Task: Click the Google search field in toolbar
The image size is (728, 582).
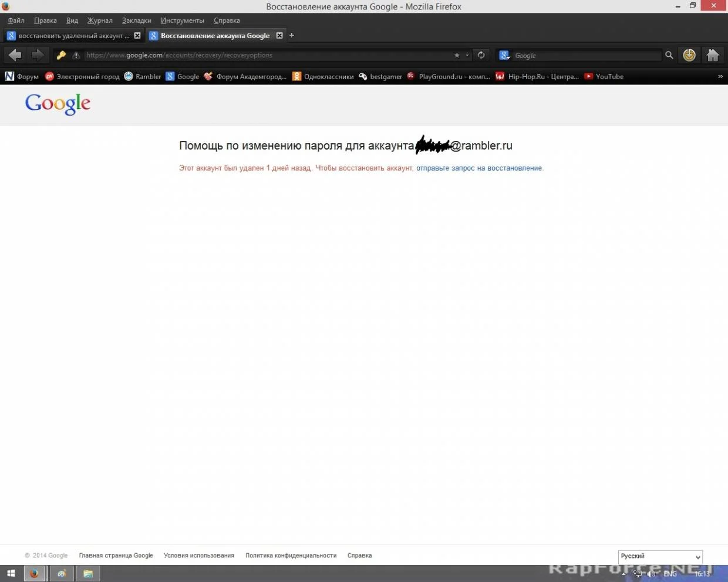Action: [x=587, y=55]
